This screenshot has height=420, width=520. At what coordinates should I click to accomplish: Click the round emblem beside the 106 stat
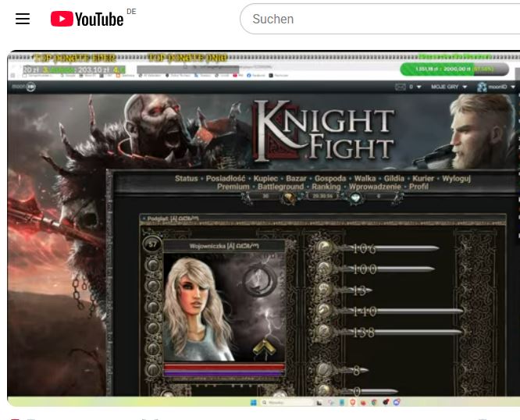pos(324,248)
